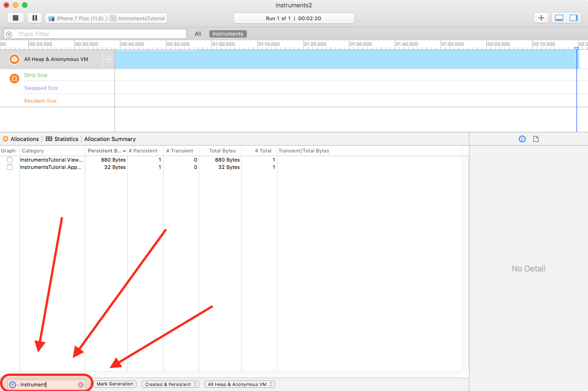Image resolution: width=588 pixels, height=391 pixels.
Task: Open the track filter options icon
Action: coord(9,34)
